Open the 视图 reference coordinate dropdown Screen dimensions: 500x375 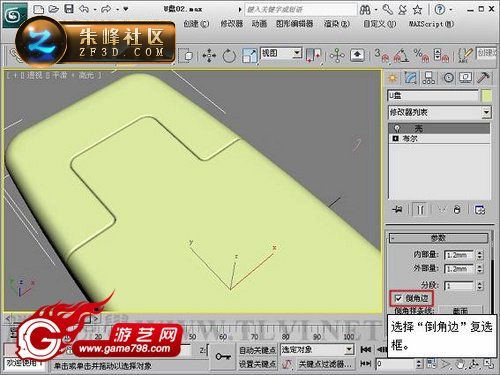281,53
